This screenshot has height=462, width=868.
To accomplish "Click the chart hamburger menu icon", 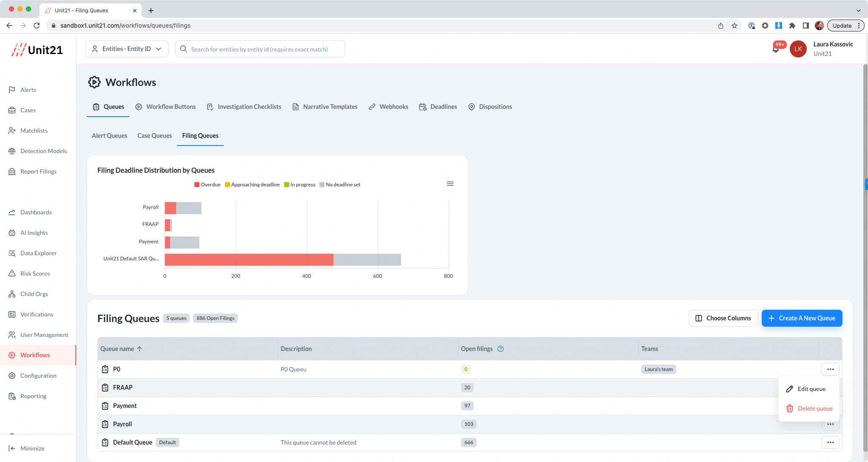I will click(450, 184).
